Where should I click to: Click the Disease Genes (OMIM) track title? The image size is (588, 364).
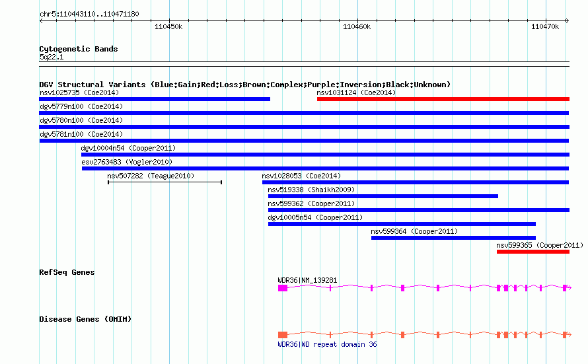[85, 319]
